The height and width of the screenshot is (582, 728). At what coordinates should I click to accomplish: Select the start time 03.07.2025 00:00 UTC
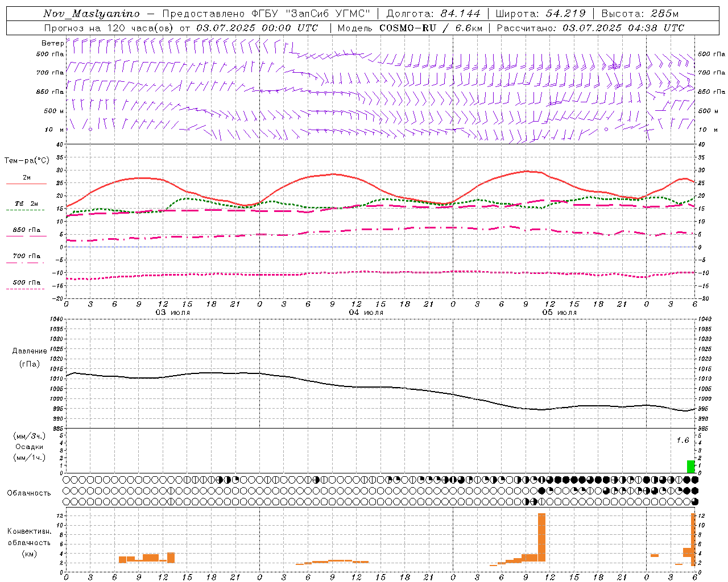(257, 27)
